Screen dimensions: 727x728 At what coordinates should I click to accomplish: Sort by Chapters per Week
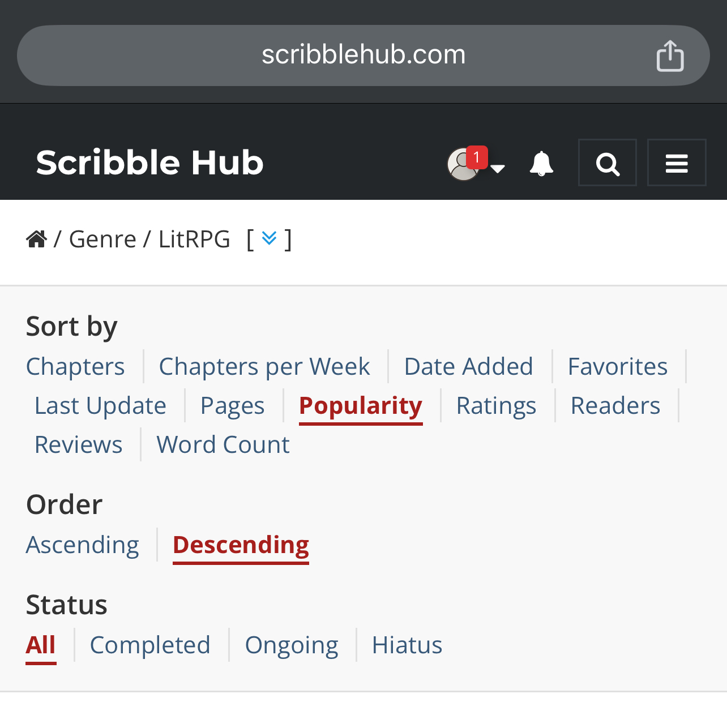point(264,367)
